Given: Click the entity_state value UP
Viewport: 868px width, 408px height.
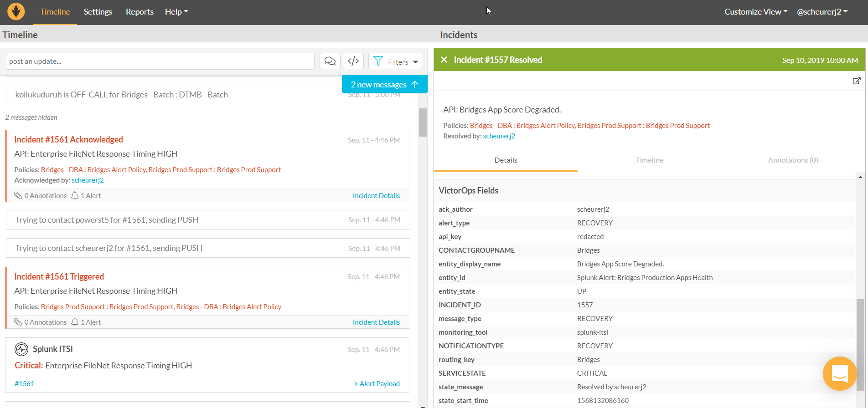Looking at the screenshot, I should coord(582,291).
